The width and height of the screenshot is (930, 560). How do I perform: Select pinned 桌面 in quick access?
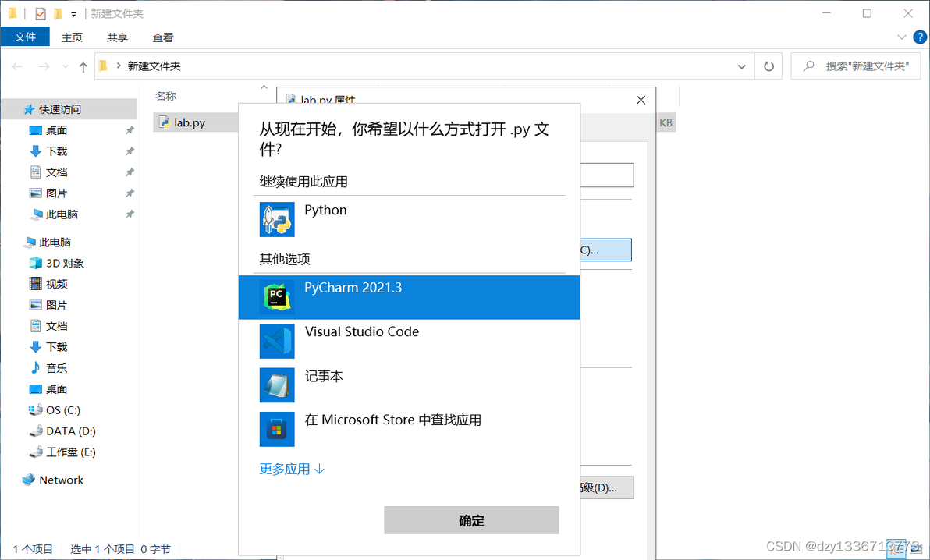pyautogui.click(x=56, y=130)
